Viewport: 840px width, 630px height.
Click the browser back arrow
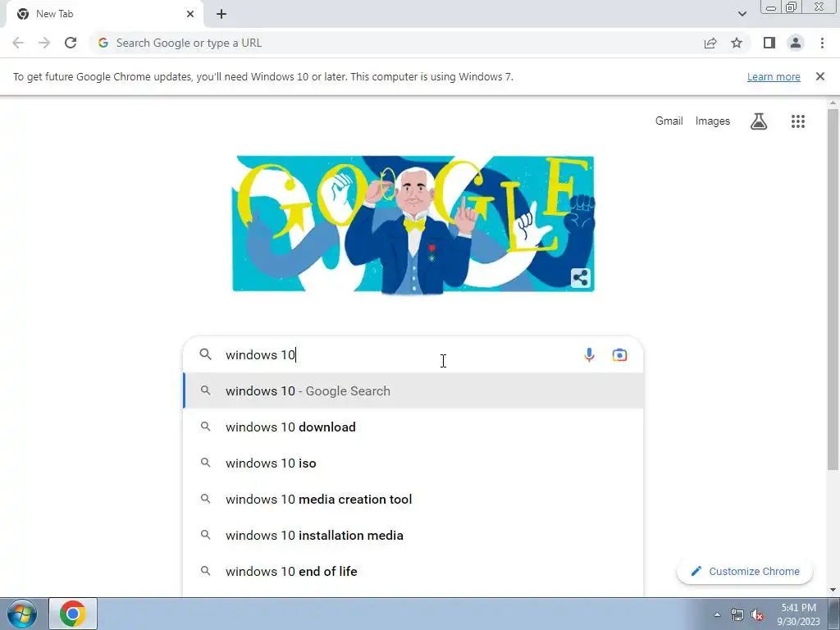pyautogui.click(x=18, y=43)
